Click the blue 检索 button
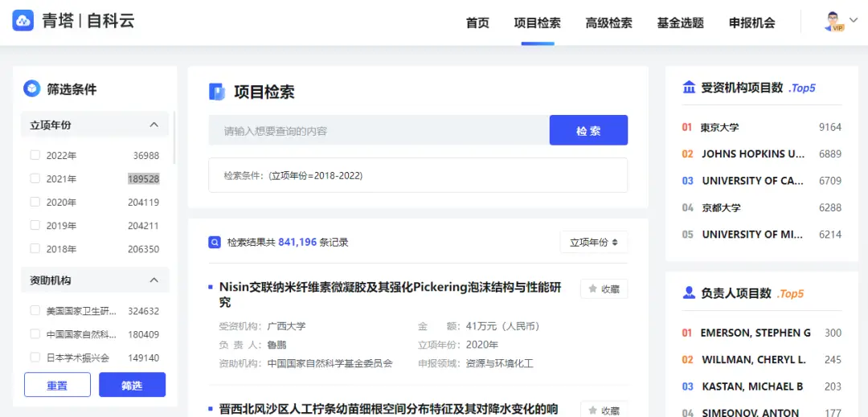Image resolution: width=868 pixels, height=417 pixels. [x=588, y=130]
